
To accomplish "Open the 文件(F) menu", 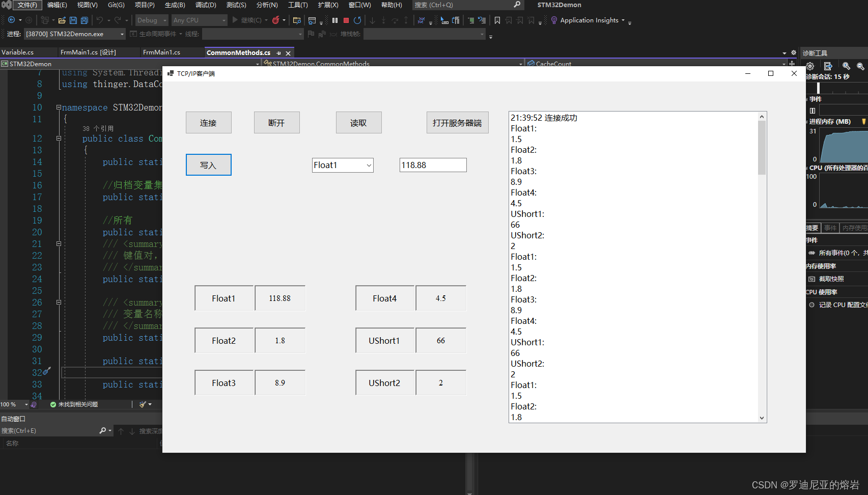I will pos(27,5).
